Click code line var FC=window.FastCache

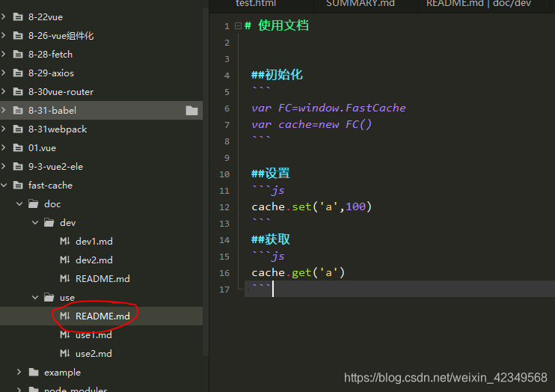329,108
